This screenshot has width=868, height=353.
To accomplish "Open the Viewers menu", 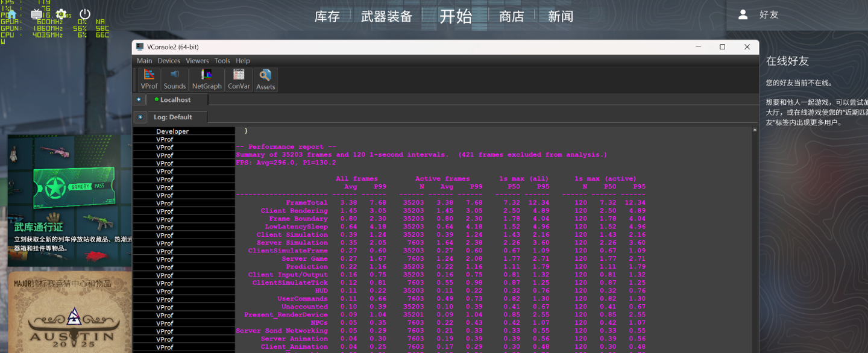I will pyautogui.click(x=197, y=61).
